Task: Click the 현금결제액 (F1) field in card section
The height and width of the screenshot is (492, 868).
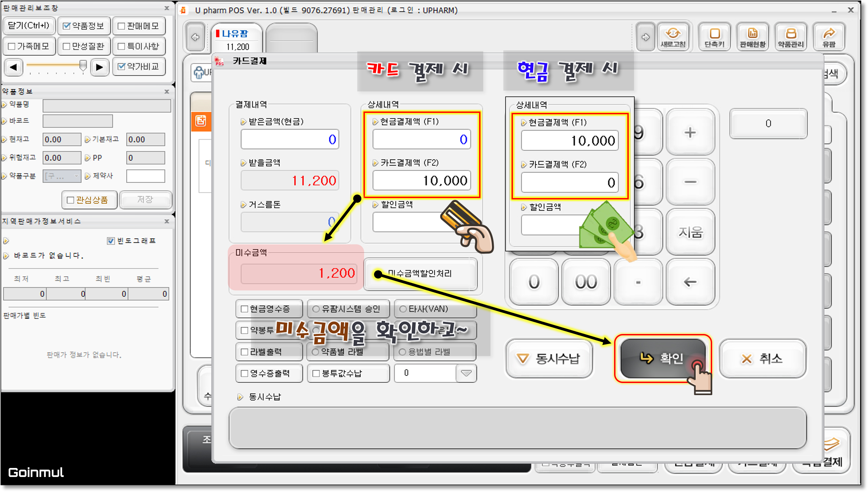Action: (421, 139)
